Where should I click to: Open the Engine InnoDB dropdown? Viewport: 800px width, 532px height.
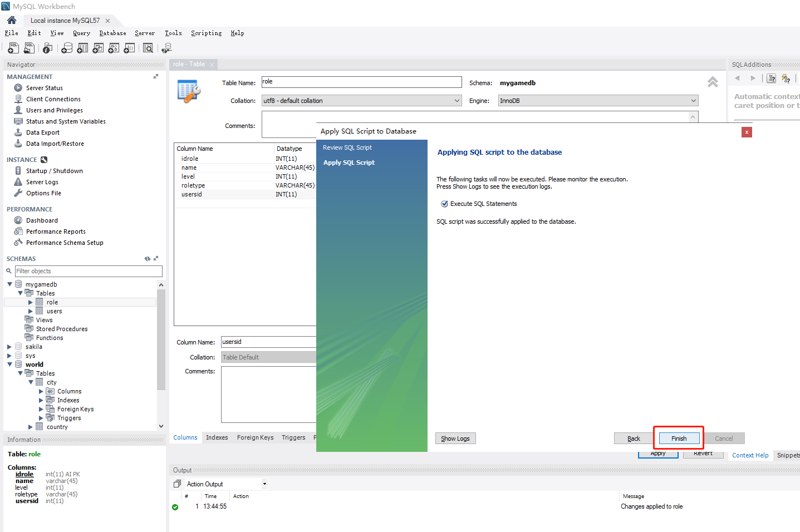coord(694,101)
